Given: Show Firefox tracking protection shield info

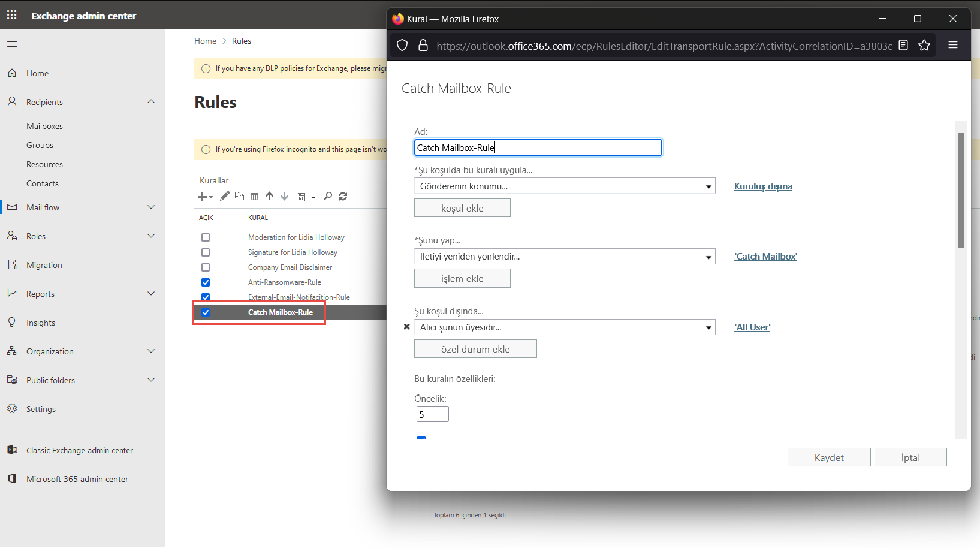Looking at the screenshot, I should click(x=402, y=45).
